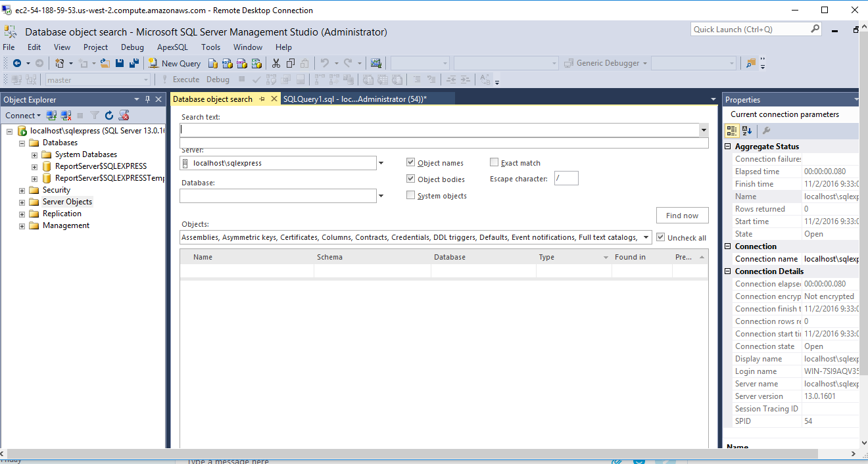Viewport: 868px width, 464px height.
Task: Check the System objects checkbox
Action: [411, 195]
